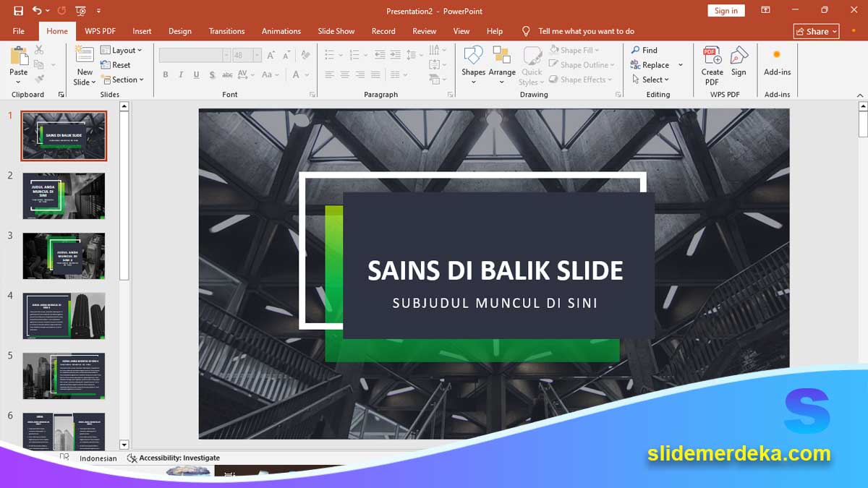This screenshot has height=488, width=868.
Task: Click the Shapes gallery icon
Action: pos(473,56)
